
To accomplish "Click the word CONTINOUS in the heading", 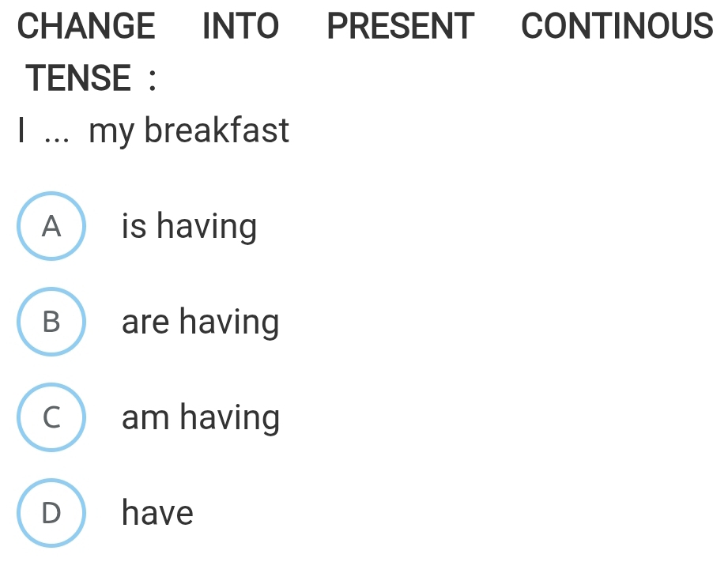I will click(617, 26).
